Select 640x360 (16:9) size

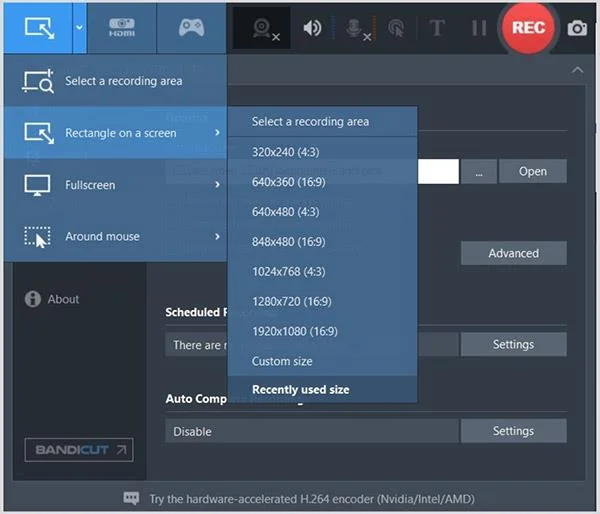tap(322, 182)
